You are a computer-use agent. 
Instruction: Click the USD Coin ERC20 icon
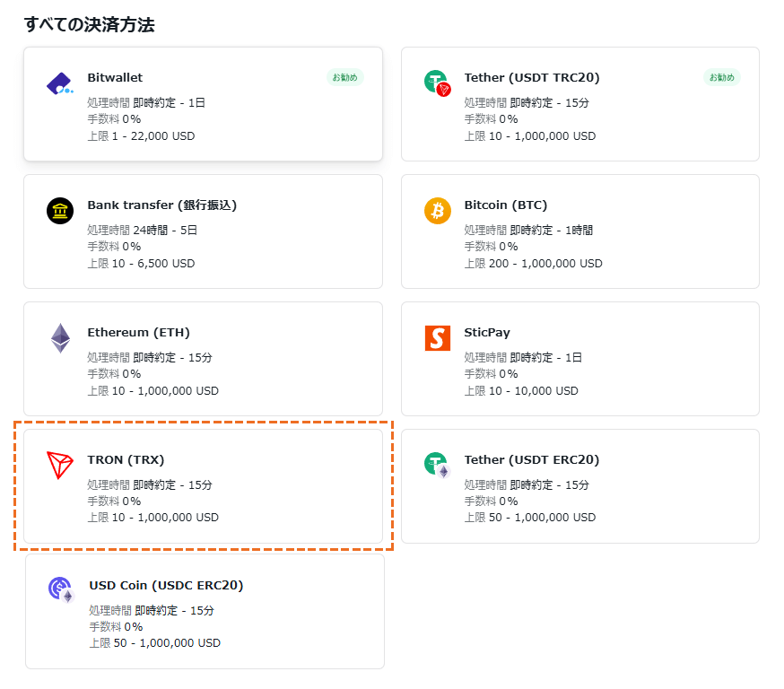point(62,590)
